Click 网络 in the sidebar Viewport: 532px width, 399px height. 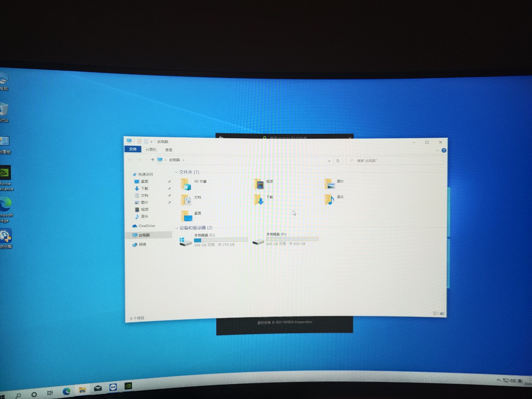(142, 244)
